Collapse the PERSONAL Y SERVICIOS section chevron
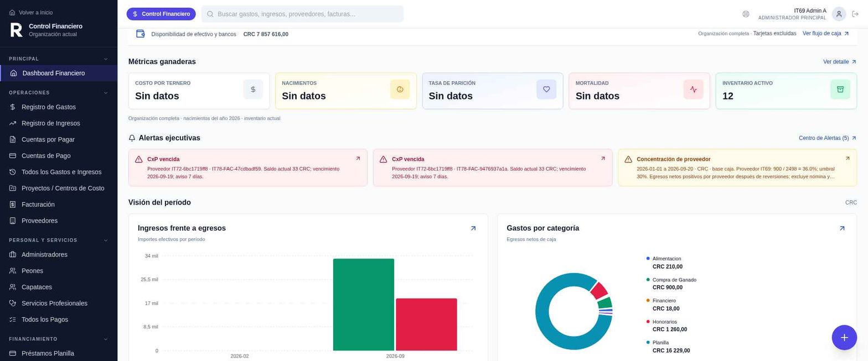This screenshot has height=361, width=868. (106, 240)
